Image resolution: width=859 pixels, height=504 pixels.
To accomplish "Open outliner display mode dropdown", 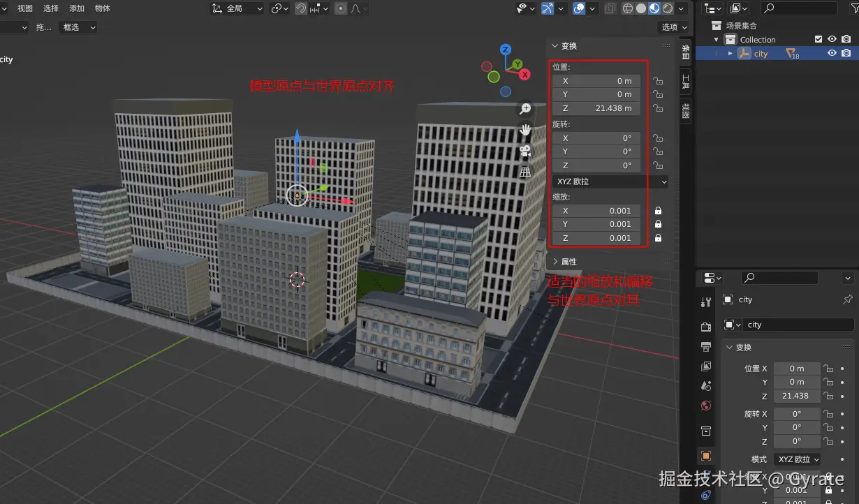I will pos(712,8).
